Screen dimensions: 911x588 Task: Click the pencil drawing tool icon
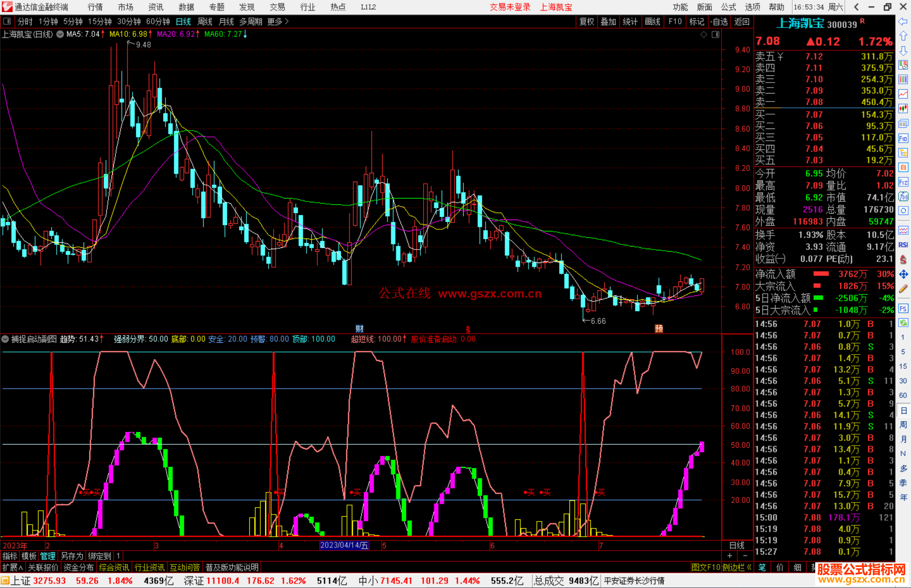pos(903,289)
